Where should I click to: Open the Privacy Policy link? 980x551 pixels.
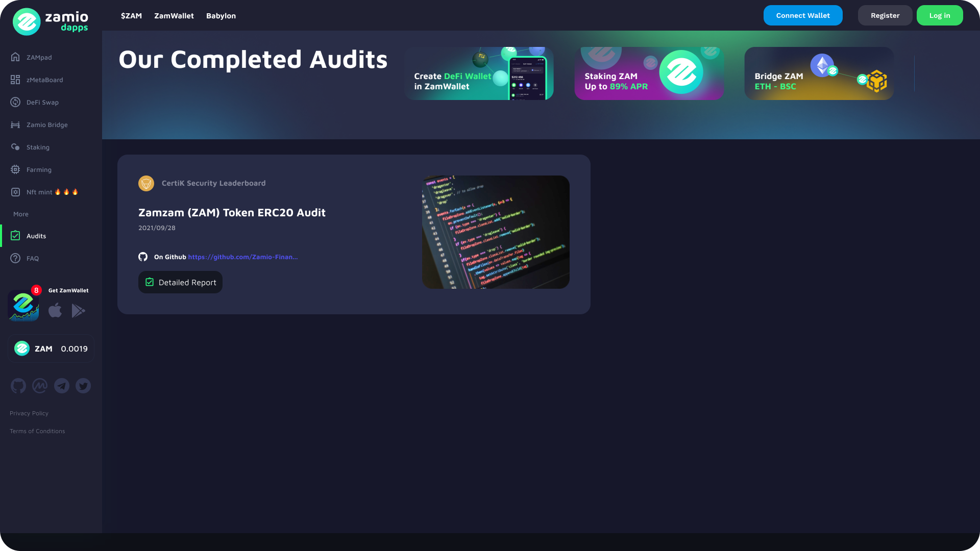29,413
